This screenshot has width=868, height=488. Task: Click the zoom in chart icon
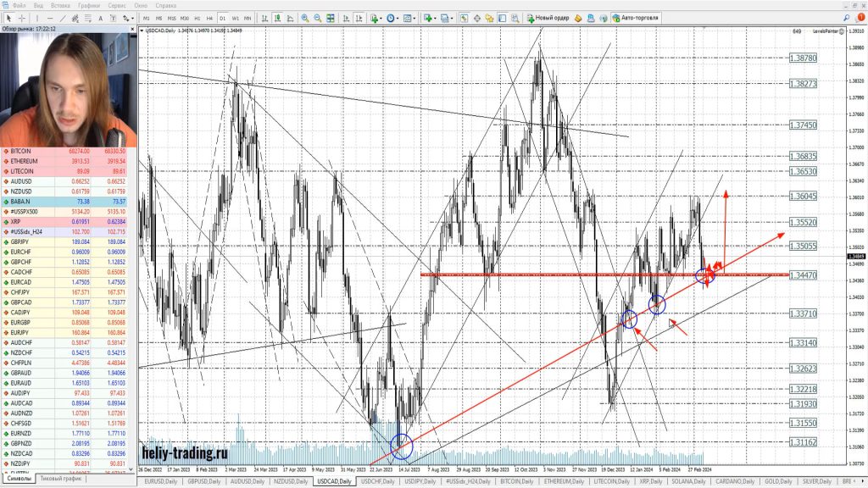coord(305,18)
